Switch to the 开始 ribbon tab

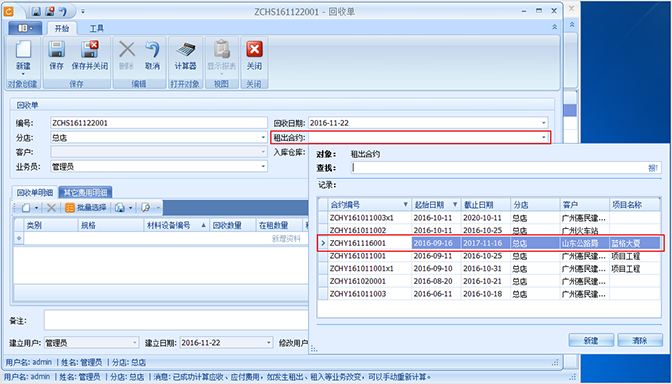point(62,29)
